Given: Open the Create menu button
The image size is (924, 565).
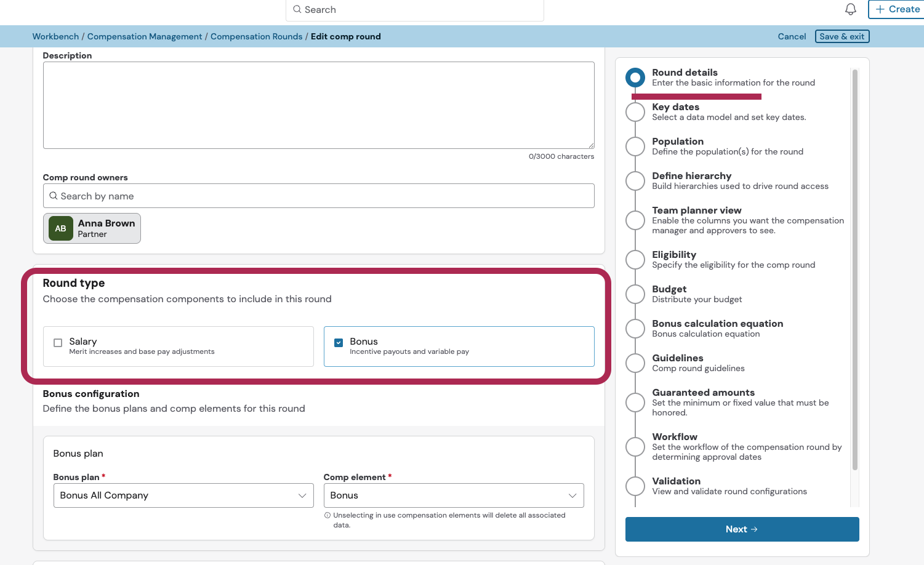Looking at the screenshot, I should pos(898,9).
